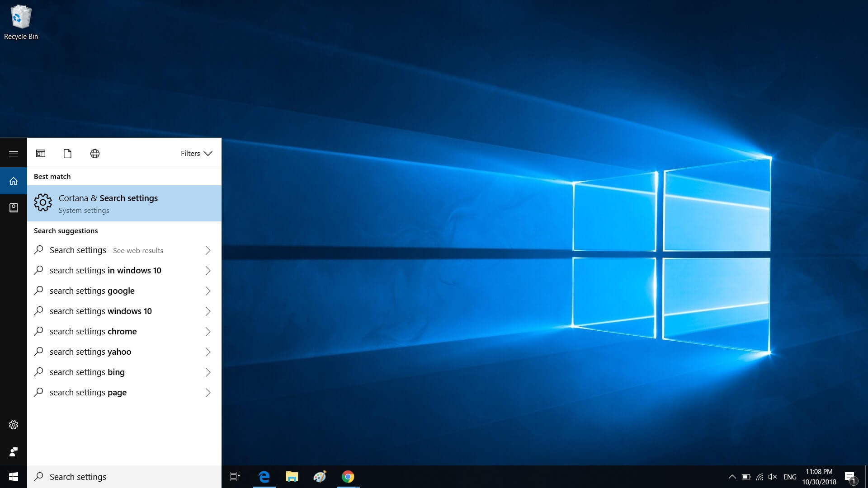Click the search input field at bottom

[x=124, y=477]
